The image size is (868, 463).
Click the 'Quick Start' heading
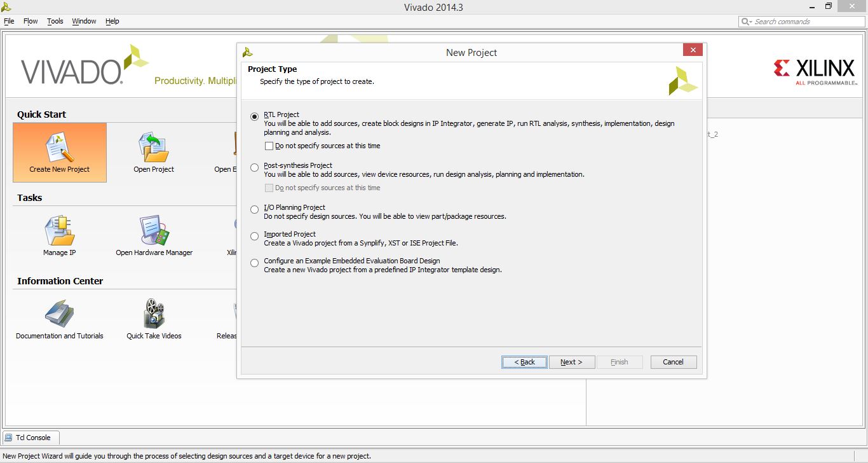click(x=41, y=114)
